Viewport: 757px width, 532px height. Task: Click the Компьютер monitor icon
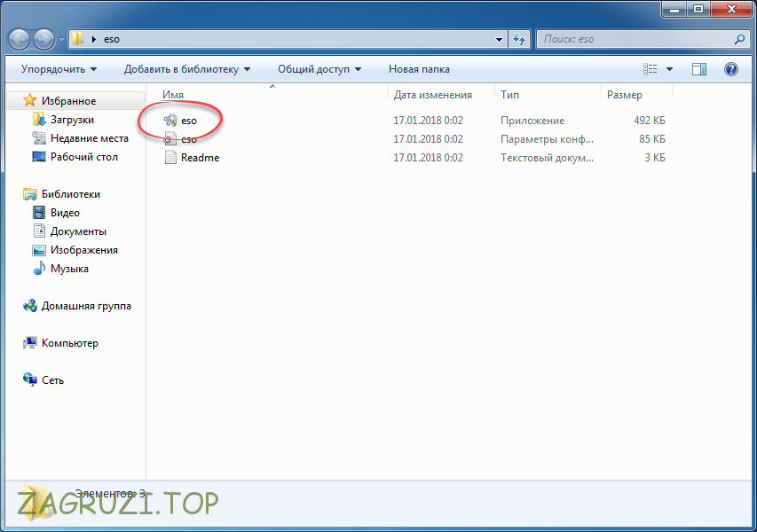(x=30, y=343)
